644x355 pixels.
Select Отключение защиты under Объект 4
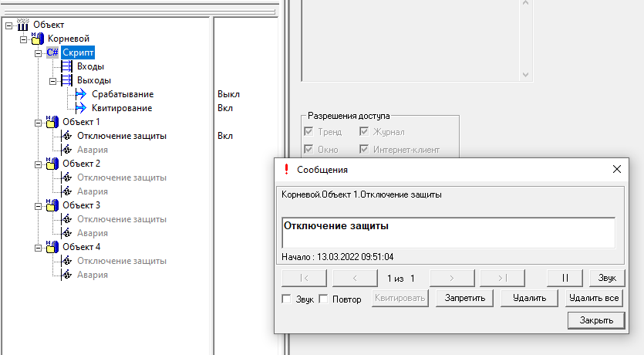(122, 261)
